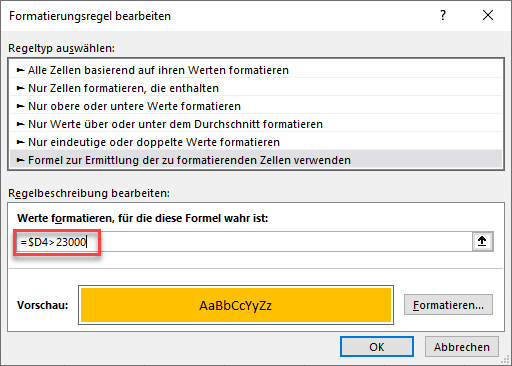Click into the formula field containing =$D4>23000
The width and height of the screenshot is (512, 366).
(244, 242)
